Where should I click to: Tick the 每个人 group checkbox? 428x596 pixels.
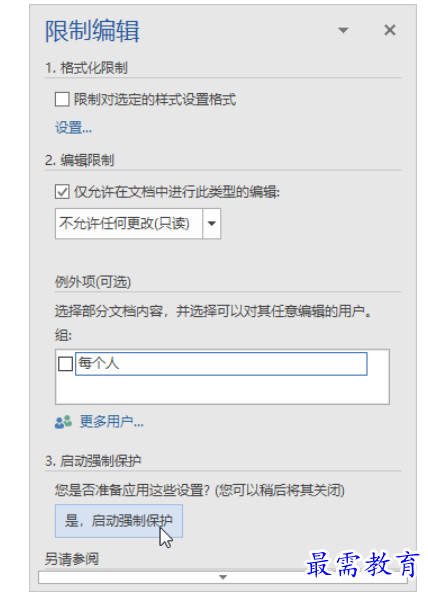click(x=65, y=363)
